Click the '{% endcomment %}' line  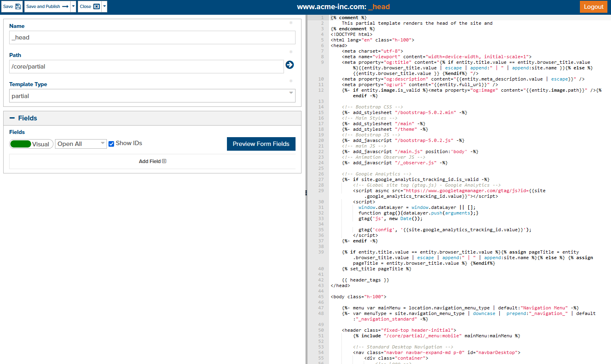(353, 29)
